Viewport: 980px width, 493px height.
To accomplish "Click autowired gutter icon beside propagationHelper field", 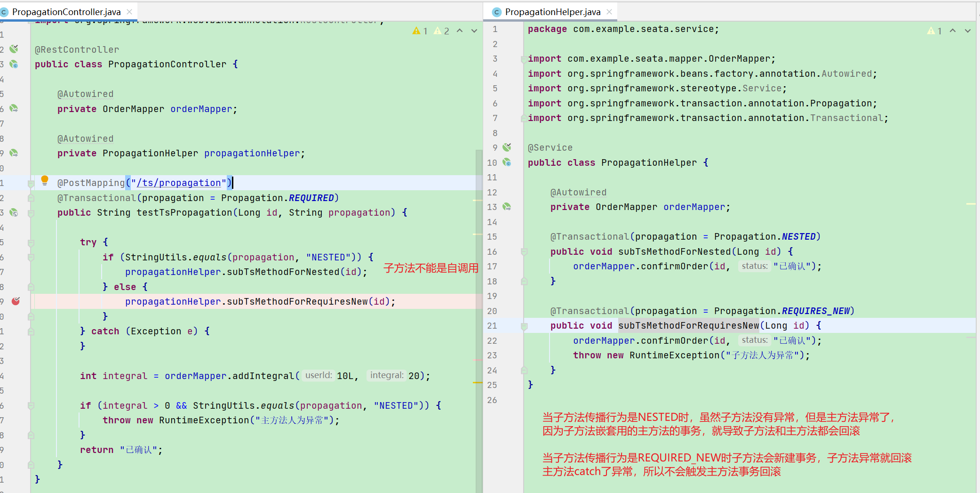I will click(14, 153).
